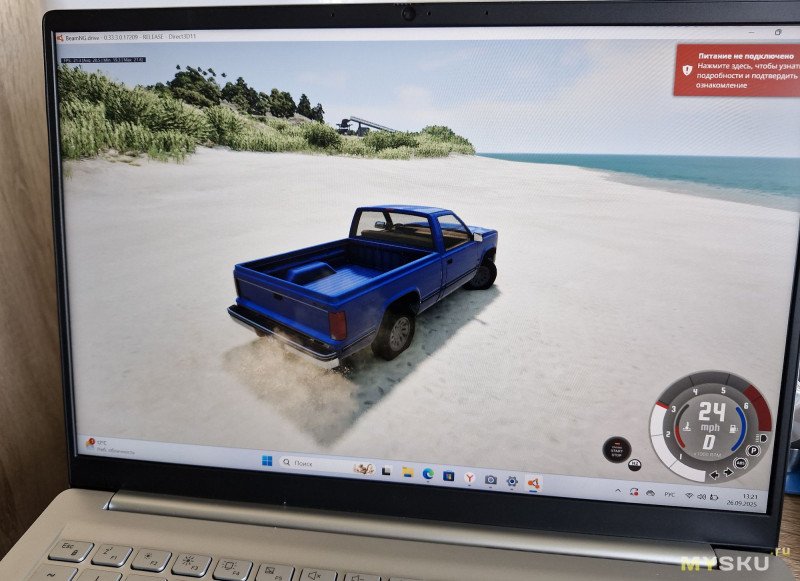Click the restore window button in title bar

[x=778, y=32]
